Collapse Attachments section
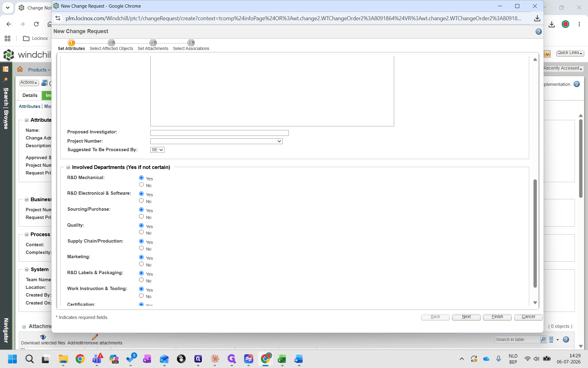This screenshot has width=588, height=368. click(24, 327)
